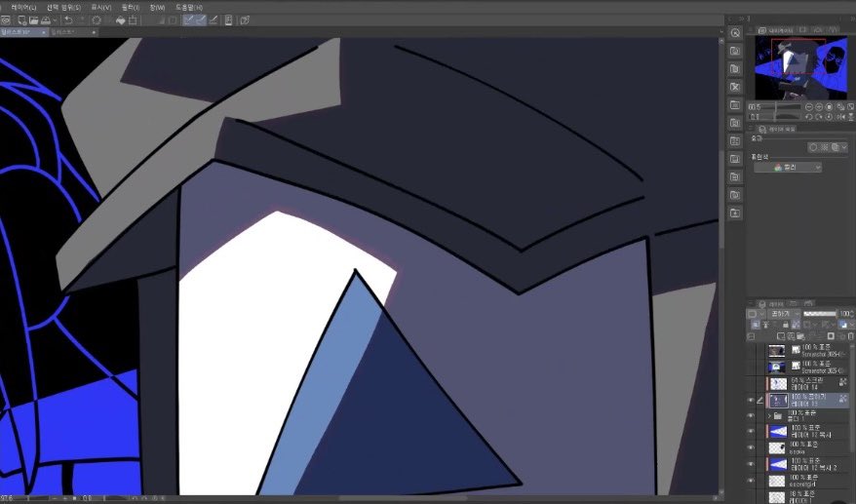Select the 64% 스크린 레이어 14 row
The image size is (856, 504).
coord(807,384)
